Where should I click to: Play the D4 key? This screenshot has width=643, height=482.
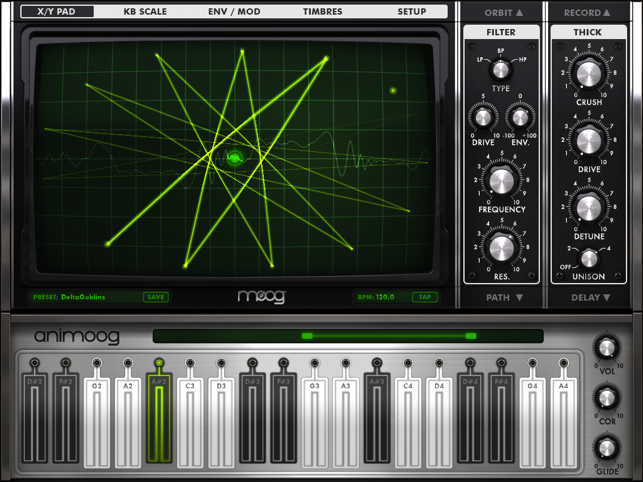[x=439, y=423]
